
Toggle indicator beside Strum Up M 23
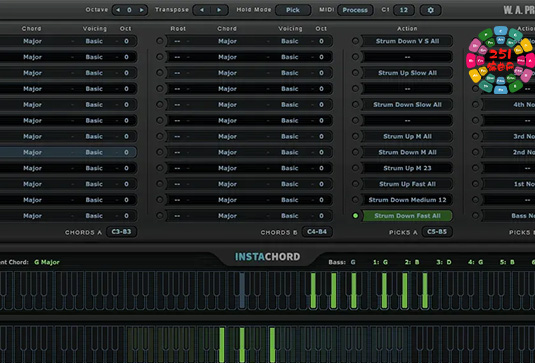pos(355,168)
